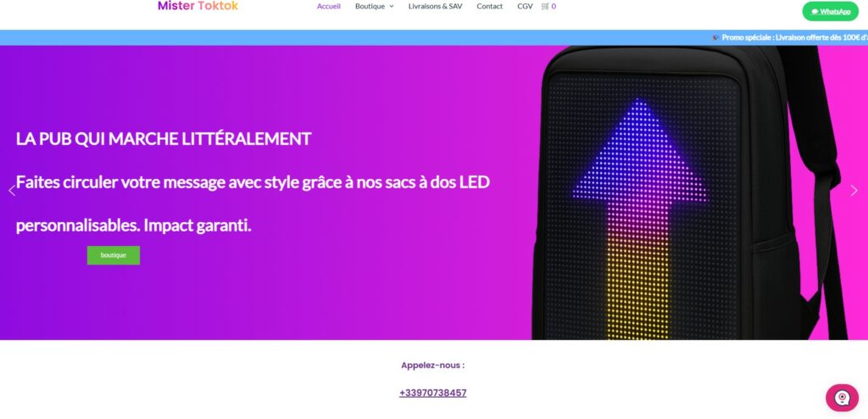Open Livraisons & SAV page
The height and width of the screenshot is (419, 868).
point(435,7)
